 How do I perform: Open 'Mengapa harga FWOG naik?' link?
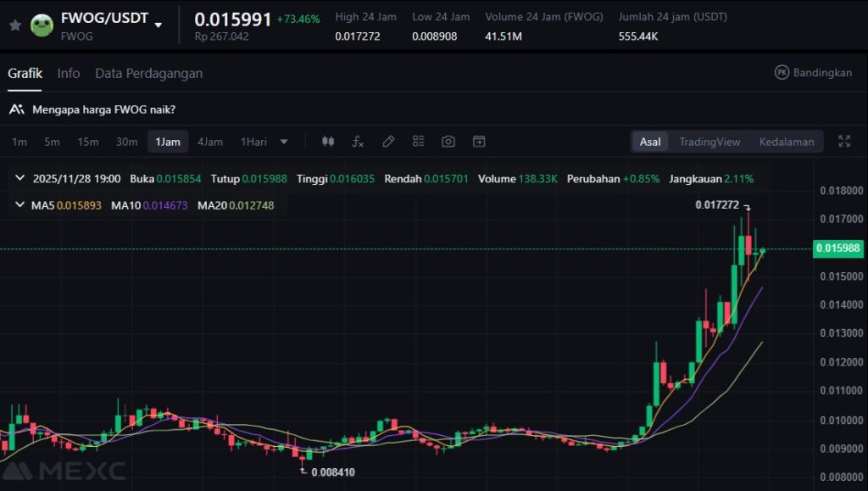[103, 109]
